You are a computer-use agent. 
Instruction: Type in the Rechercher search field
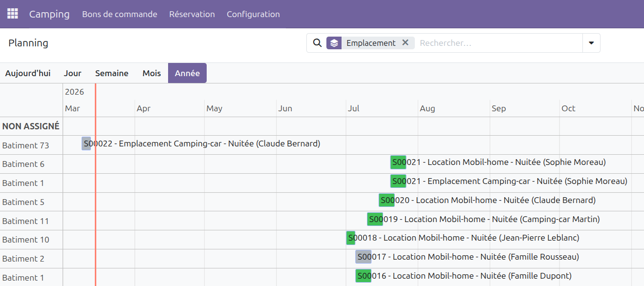[x=498, y=43]
